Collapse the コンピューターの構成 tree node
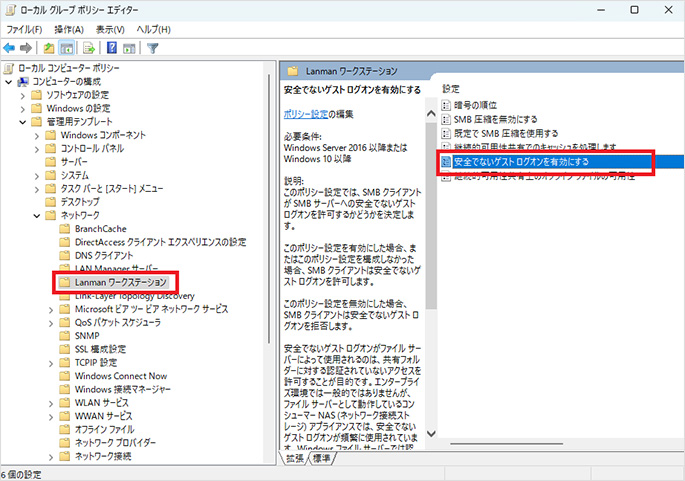 tap(9, 80)
